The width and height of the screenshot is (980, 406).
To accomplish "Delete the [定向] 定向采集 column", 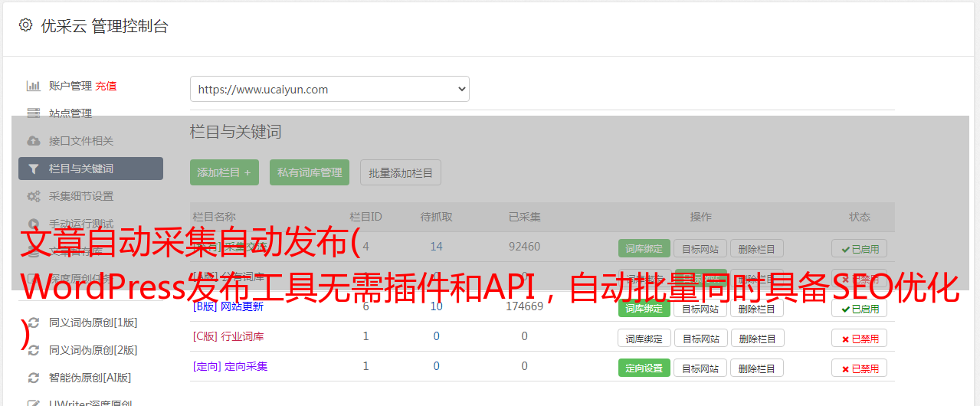I will (756, 368).
